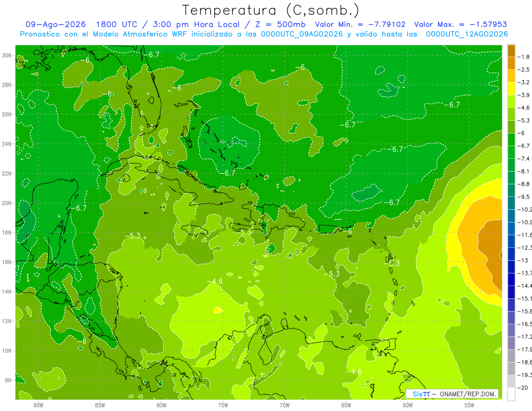The width and height of the screenshot is (532, 411).
Task: Pick the orange legend band between -1.8 and -2.5
Action: pos(511,63)
